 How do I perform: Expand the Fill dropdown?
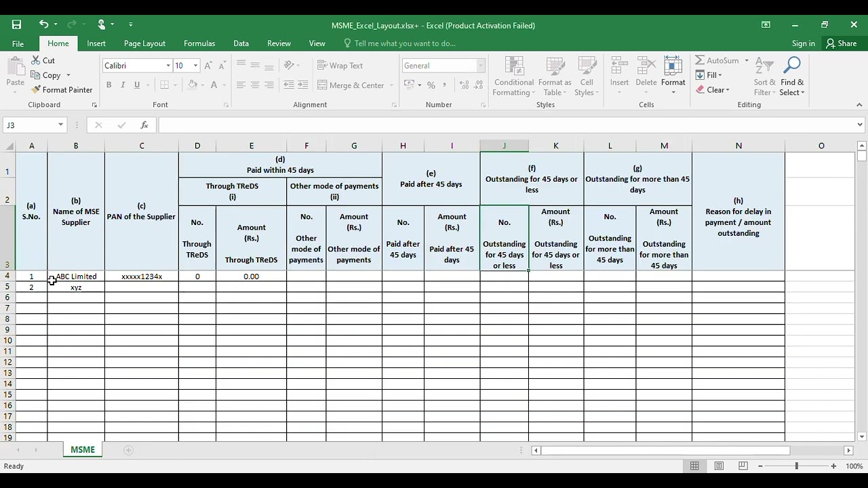click(719, 75)
